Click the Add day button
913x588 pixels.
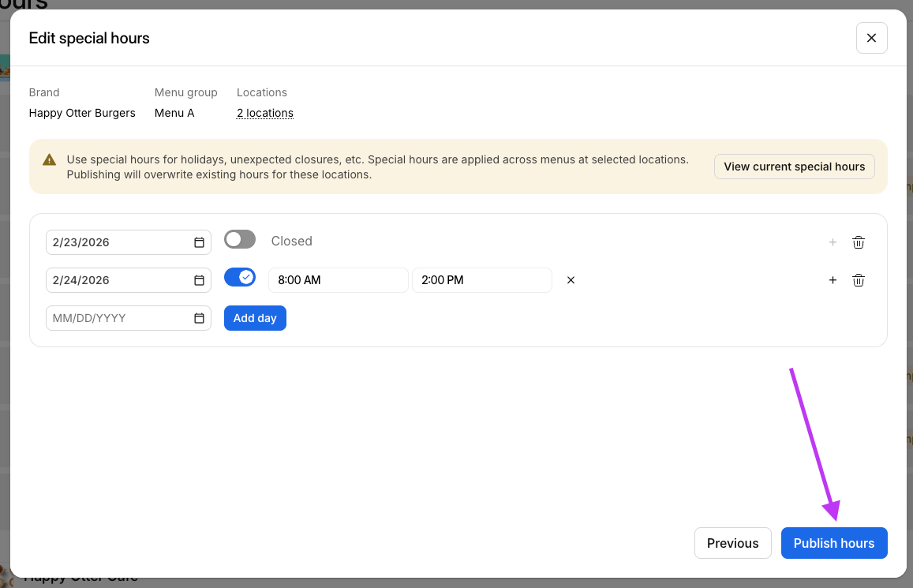[x=255, y=318]
